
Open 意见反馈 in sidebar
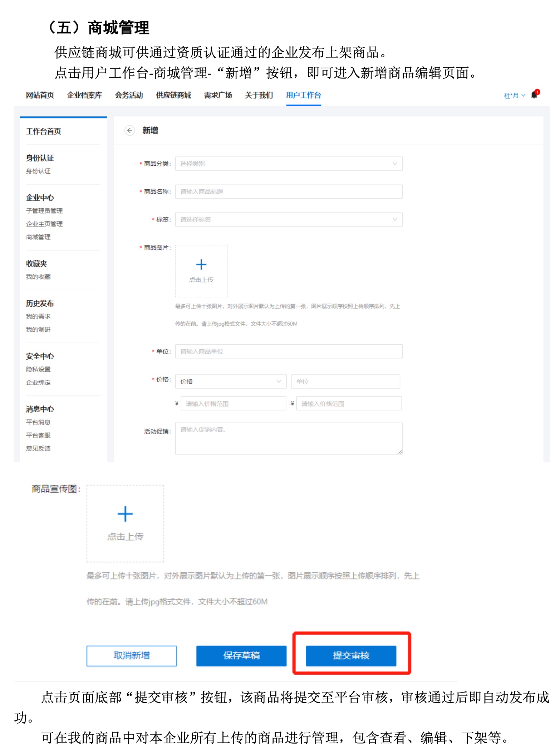point(38,448)
